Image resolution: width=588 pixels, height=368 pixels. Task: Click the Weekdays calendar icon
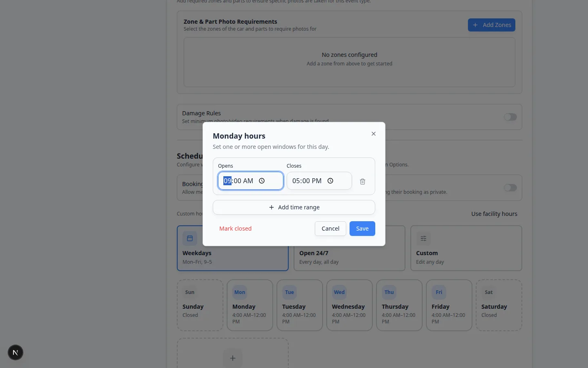[190, 238]
